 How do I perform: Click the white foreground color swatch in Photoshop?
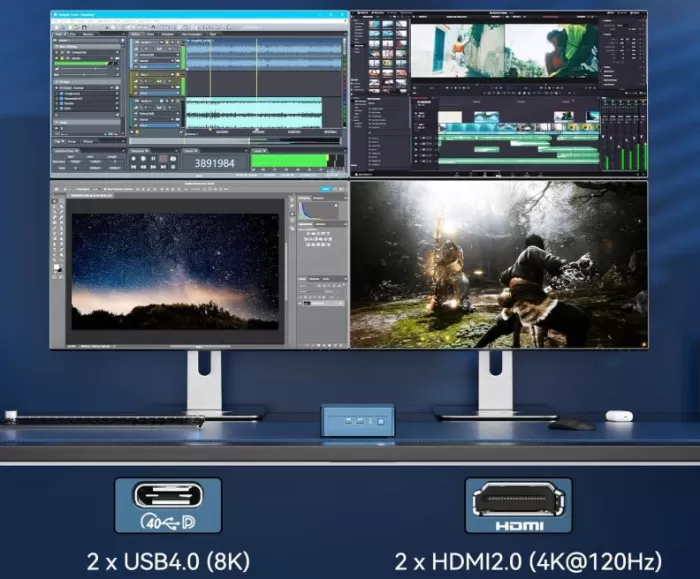pos(56,267)
